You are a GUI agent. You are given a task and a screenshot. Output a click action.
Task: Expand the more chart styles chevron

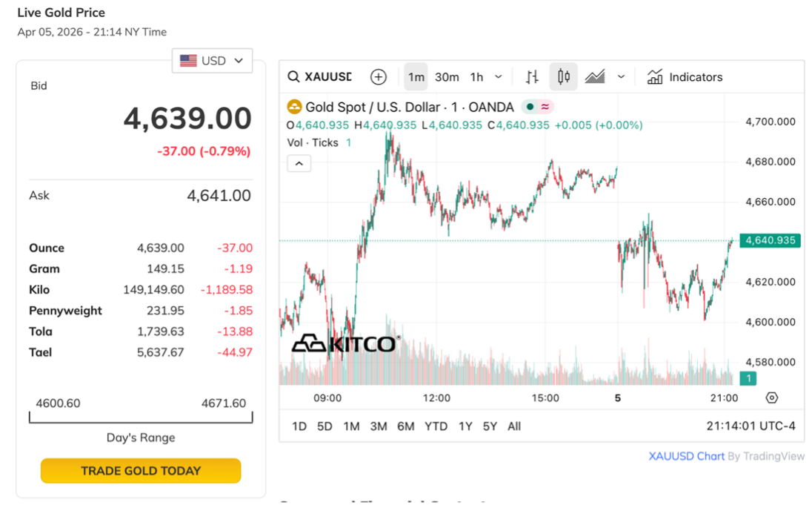(621, 77)
